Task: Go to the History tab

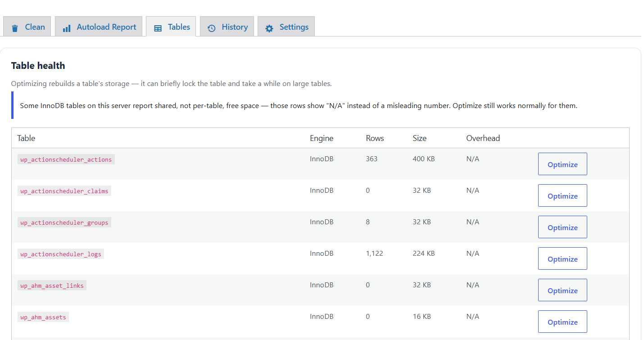Action: click(x=227, y=27)
